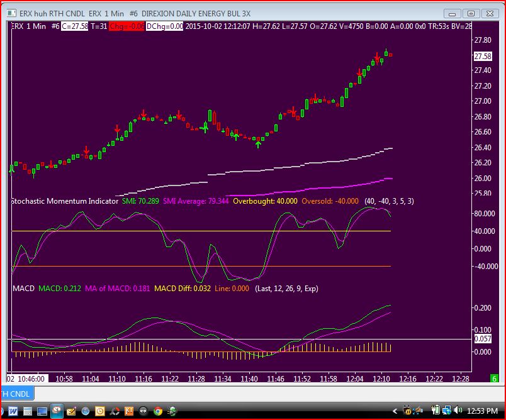Open the mail envelope taskbar icon

(71, 411)
